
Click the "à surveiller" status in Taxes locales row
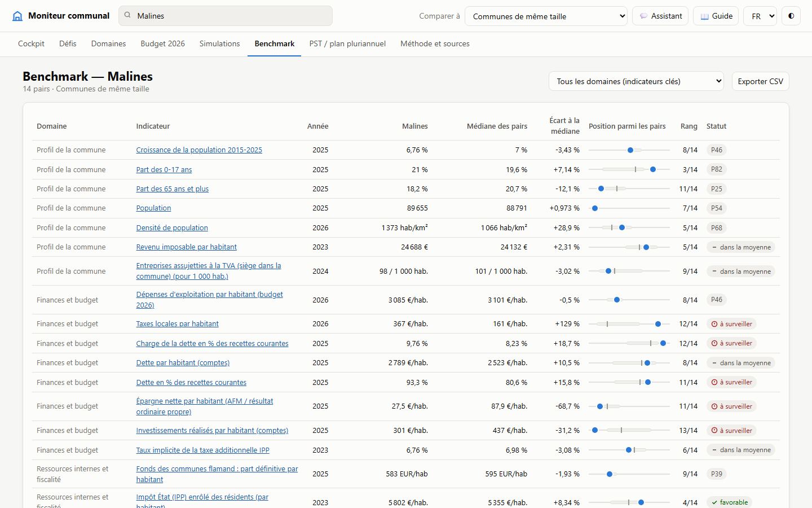pos(732,324)
